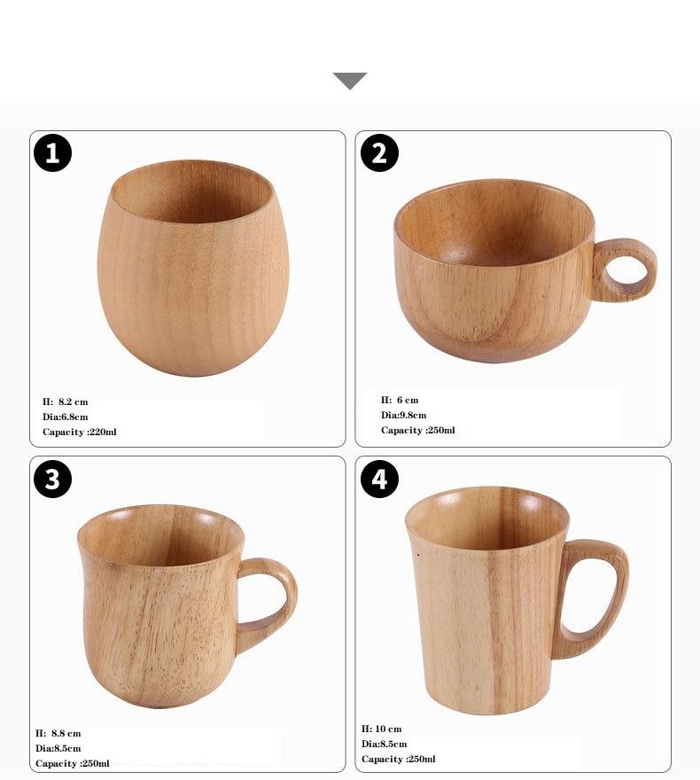700x780 pixels.
Task: Click the "Dia:9.8cm" label
Action: pyautogui.click(x=404, y=415)
